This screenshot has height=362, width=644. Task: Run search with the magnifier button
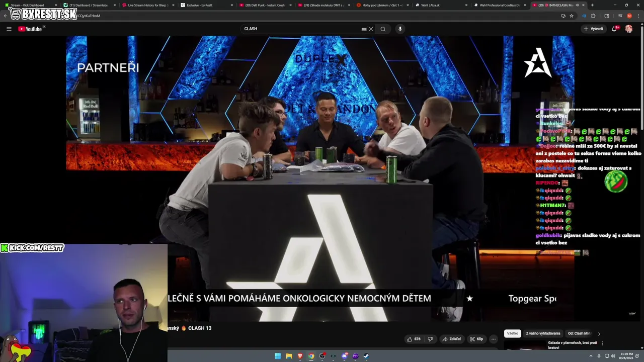point(383,29)
